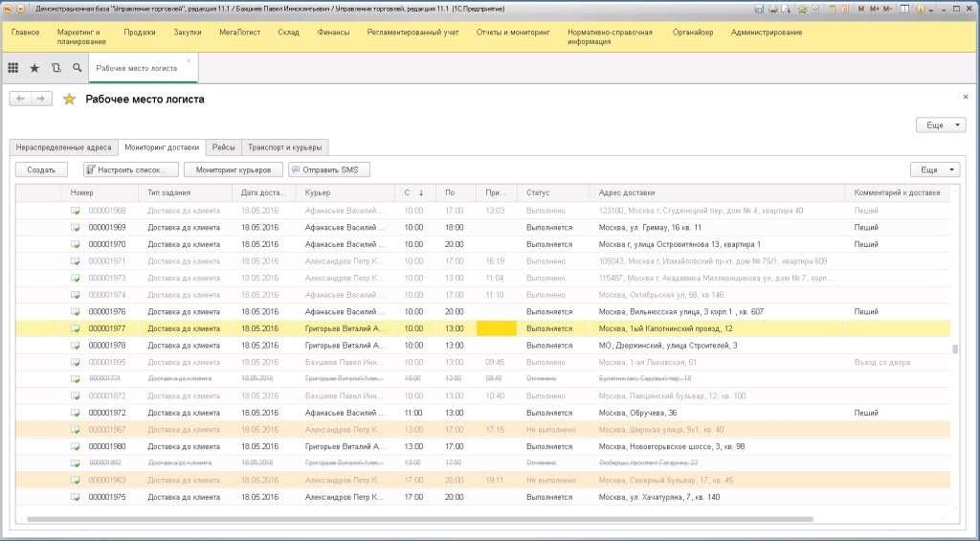
Task: Click the M+ memory button in title bar
Action: [x=875, y=9]
